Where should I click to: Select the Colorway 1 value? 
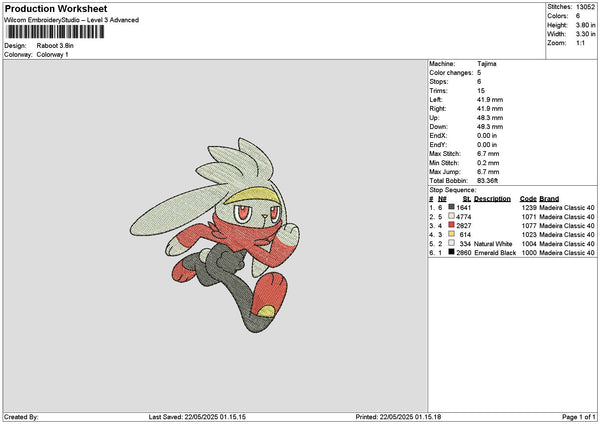52,54
